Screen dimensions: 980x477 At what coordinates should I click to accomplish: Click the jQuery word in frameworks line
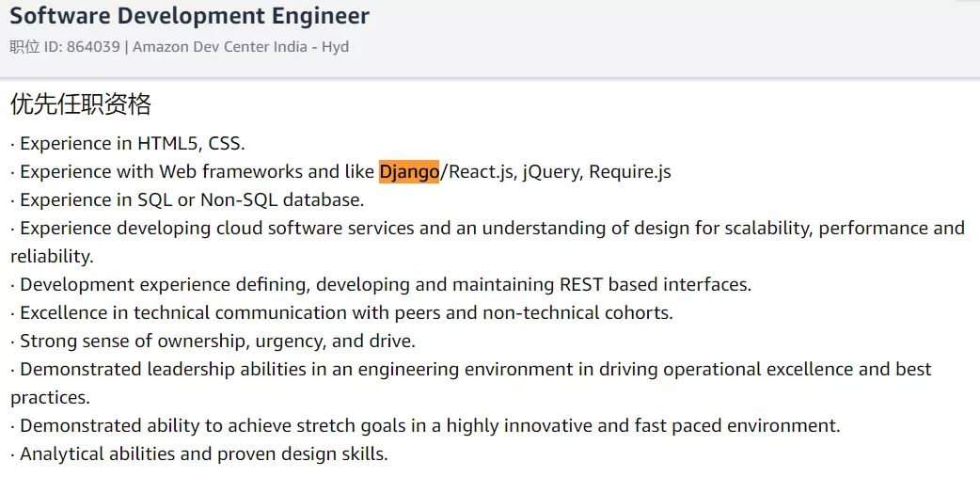[550, 171]
